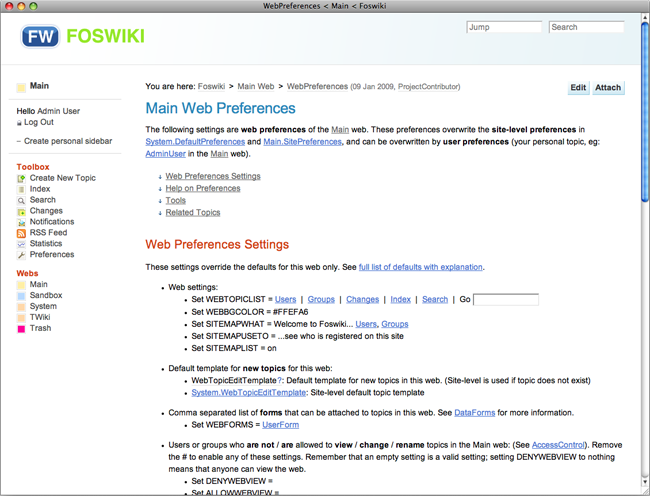Click the magenta Trash web swatch

(21, 329)
